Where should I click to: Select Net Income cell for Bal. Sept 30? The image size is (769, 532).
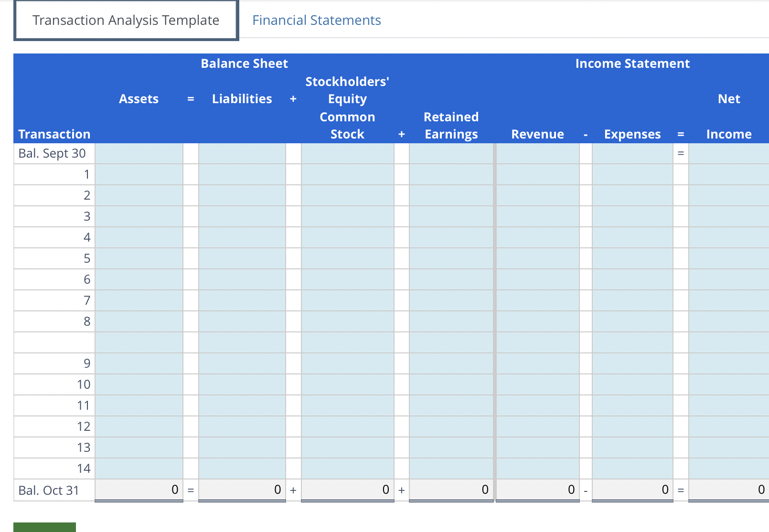[729, 153]
